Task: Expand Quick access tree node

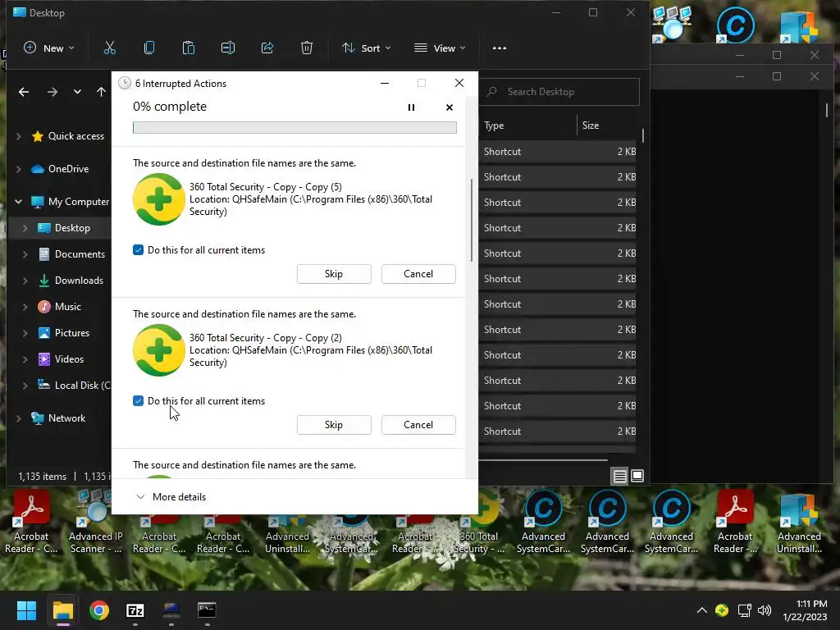Action: tap(19, 137)
